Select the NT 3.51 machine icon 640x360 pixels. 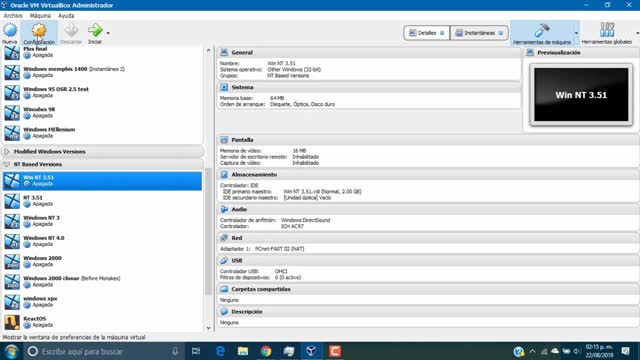click(x=12, y=201)
